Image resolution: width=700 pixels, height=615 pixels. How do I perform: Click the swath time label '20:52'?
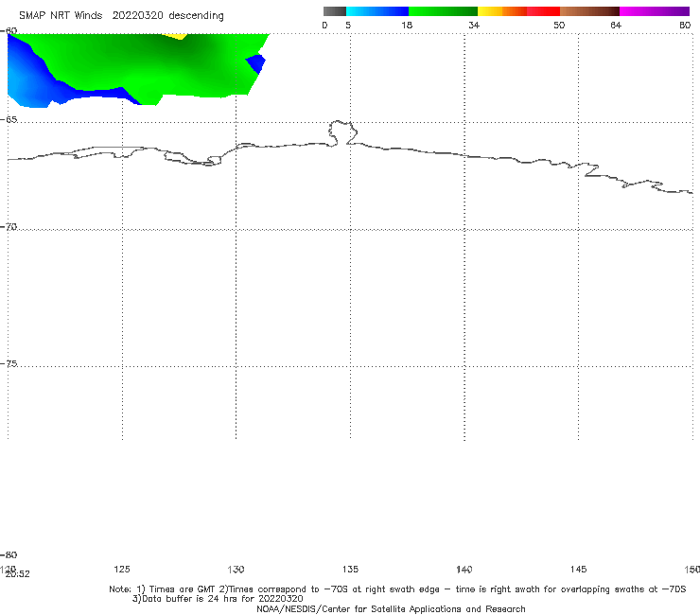click(17, 574)
